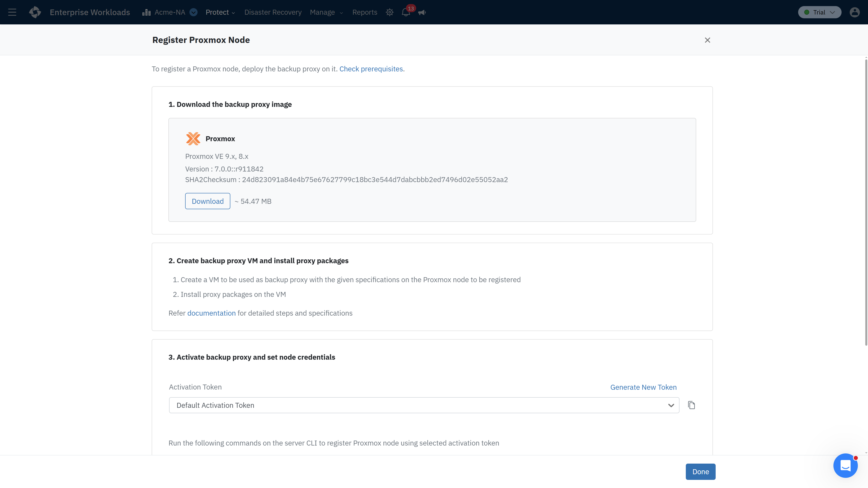Open the user account profile icon

coord(854,12)
